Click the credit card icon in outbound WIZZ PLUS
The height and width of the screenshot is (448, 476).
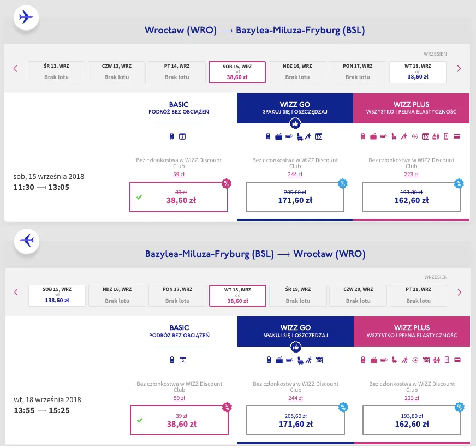[x=456, y=136]
